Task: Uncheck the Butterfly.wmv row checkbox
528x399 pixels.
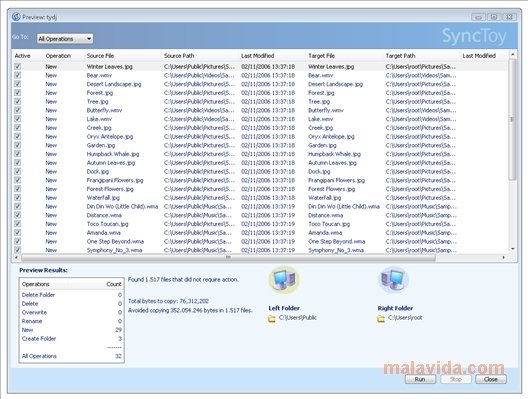Action: 18,110
